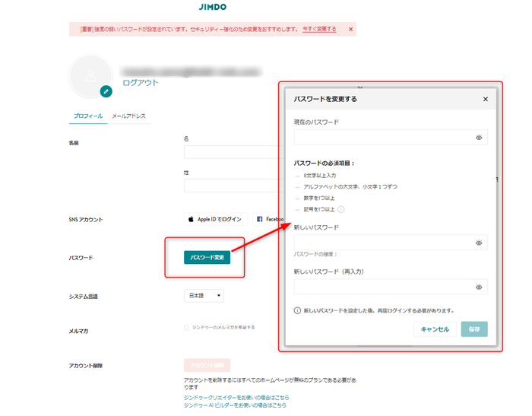
Task: Show new password with eye icon
Action: [x=479, y=243]
